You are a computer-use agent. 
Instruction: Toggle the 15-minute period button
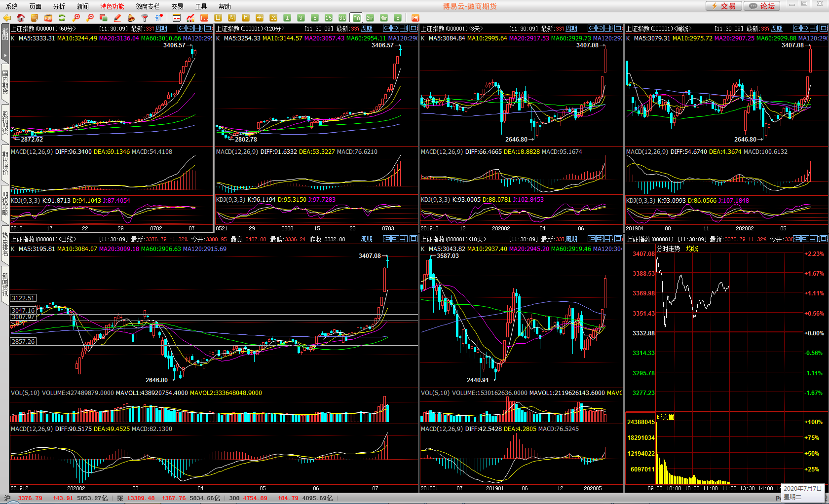(x=329, y=18)
